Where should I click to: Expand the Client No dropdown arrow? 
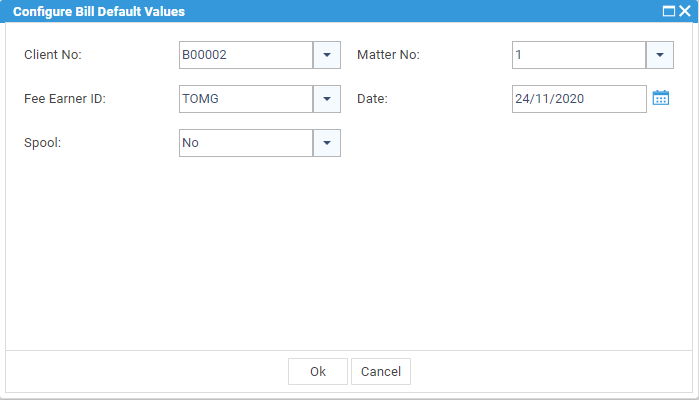[327, 55]
